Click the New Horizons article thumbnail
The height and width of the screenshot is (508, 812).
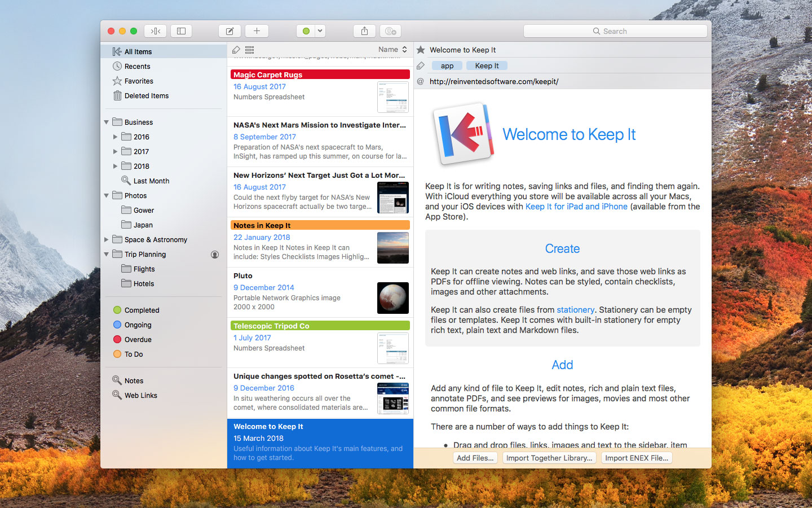pos(393,198)
